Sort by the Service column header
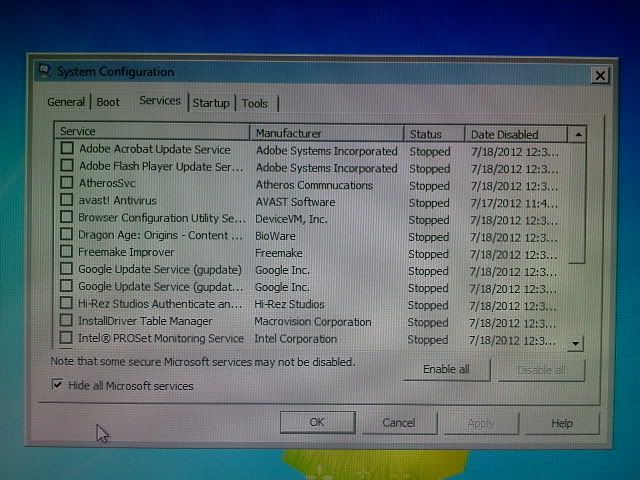This screenshot has height=480, width=640. [x=152, y=131]
